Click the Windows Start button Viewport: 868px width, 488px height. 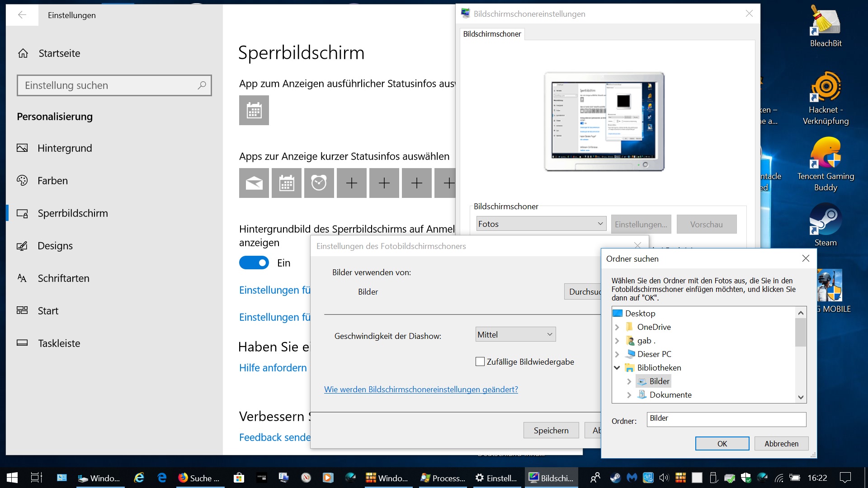coord(12,478)
